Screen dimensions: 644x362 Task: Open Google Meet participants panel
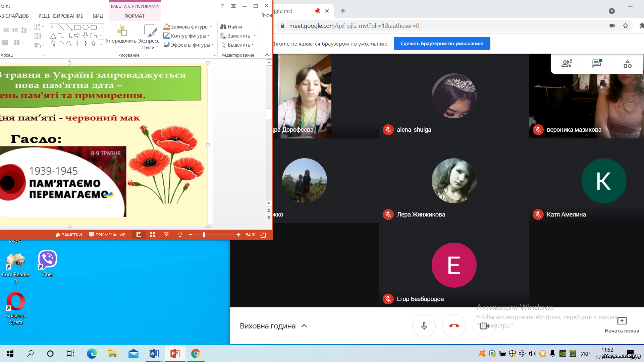[x=567, y=63]
